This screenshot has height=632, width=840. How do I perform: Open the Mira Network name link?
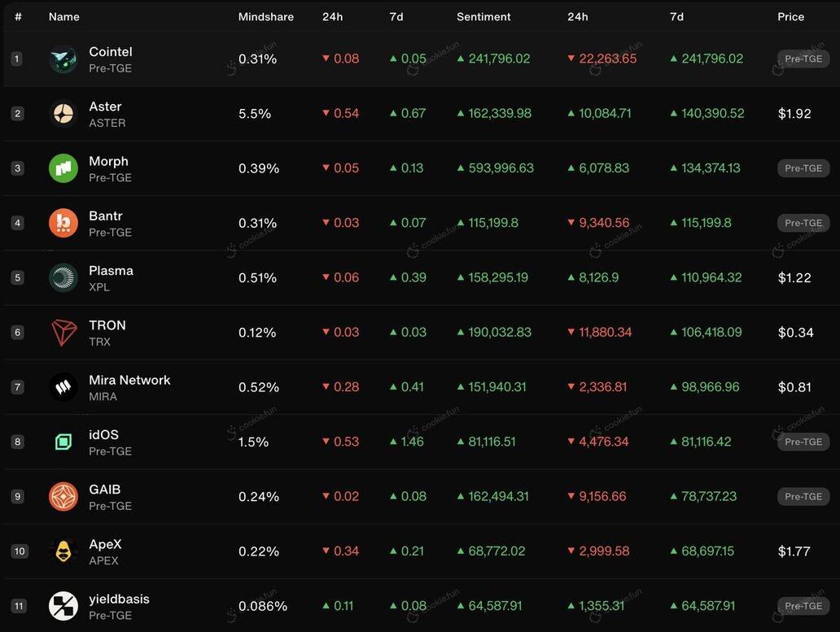tap(129, 380)
